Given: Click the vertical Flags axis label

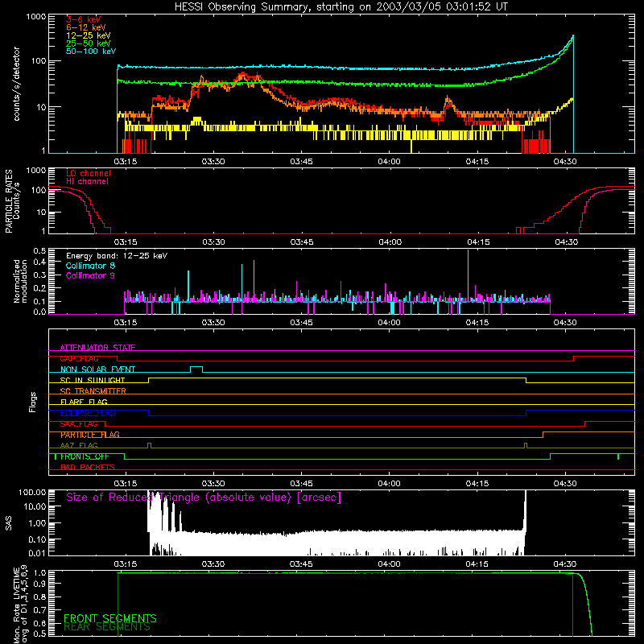Looking at the screenshot, I should pyautogui.click(x=32, y=402).
